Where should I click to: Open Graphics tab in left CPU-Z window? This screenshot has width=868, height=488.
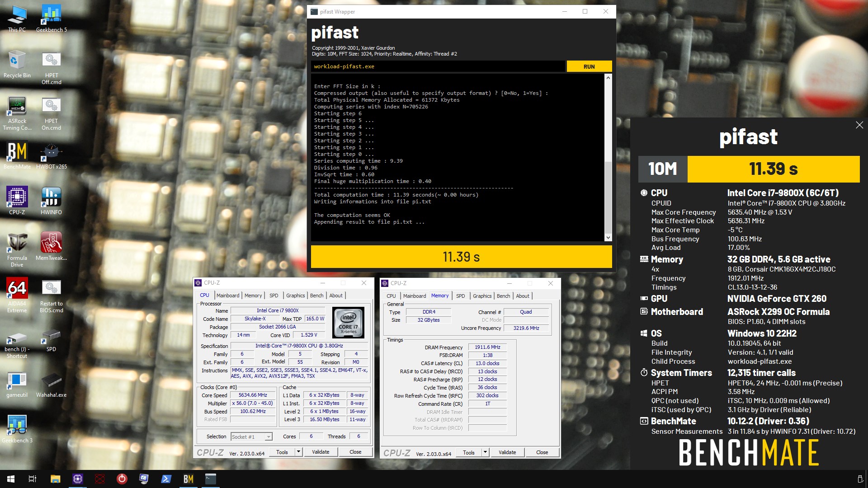coord(296,296)
